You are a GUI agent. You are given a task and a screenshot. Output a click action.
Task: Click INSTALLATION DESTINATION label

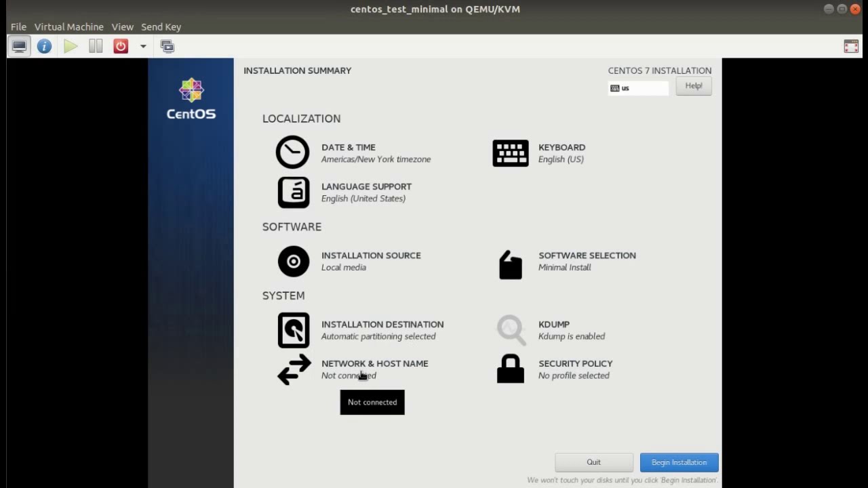point(382,324)
